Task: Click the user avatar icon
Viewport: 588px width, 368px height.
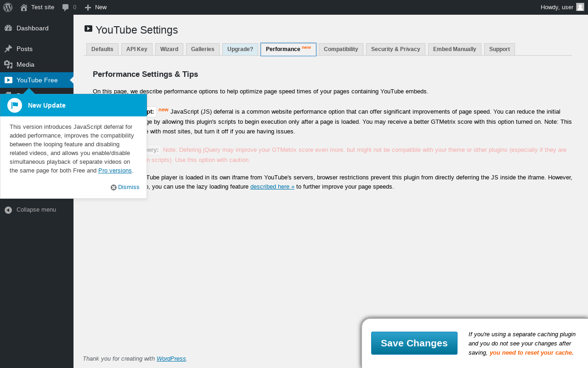Action: (580, 7)
